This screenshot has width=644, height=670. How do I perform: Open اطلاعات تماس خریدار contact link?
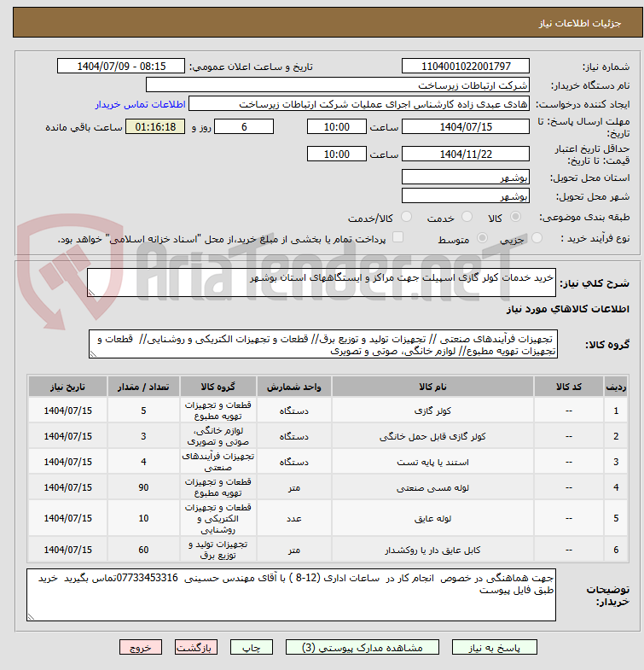click(x=140, y=104)
